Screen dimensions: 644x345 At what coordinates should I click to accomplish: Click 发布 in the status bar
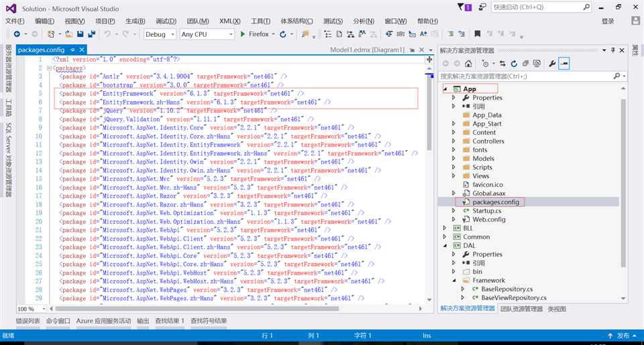[x=623, y=336]
